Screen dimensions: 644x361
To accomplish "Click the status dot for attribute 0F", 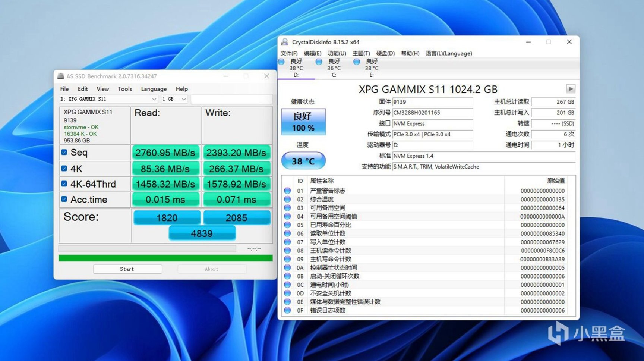I will tap(287, 310).
